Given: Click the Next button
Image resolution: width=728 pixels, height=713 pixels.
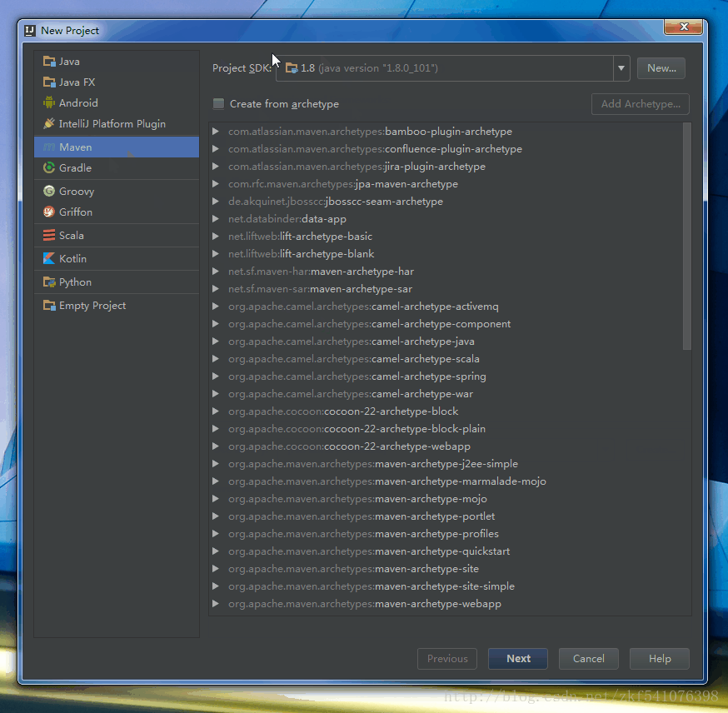Looking at the screenshot, I should coord(517,658).
